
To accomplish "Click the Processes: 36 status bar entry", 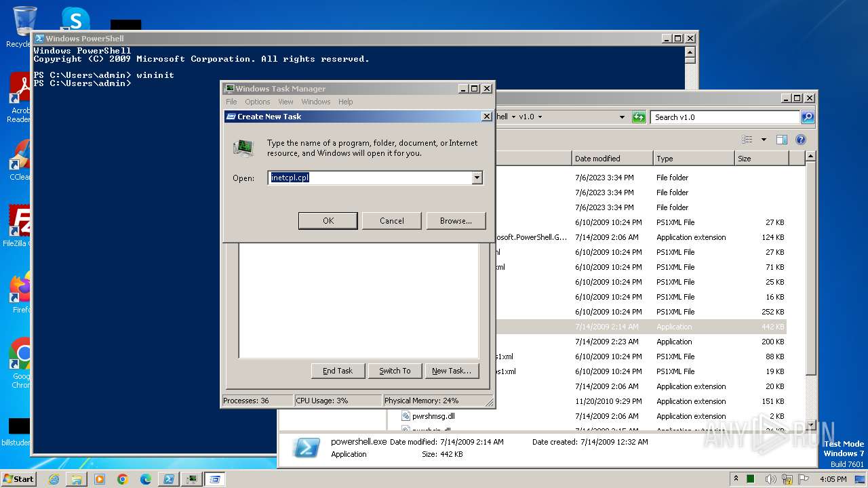I will point(257,401).
